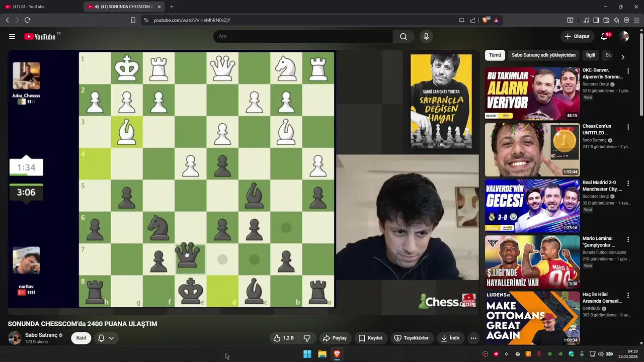Toggle the browser sidebar panel
The height and width of the screenshot is (362, 644).
pos(596,20)
